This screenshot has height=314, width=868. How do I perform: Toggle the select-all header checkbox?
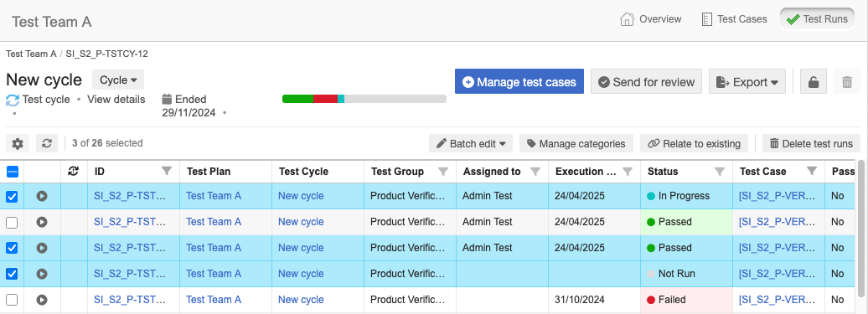click(13, 172)
